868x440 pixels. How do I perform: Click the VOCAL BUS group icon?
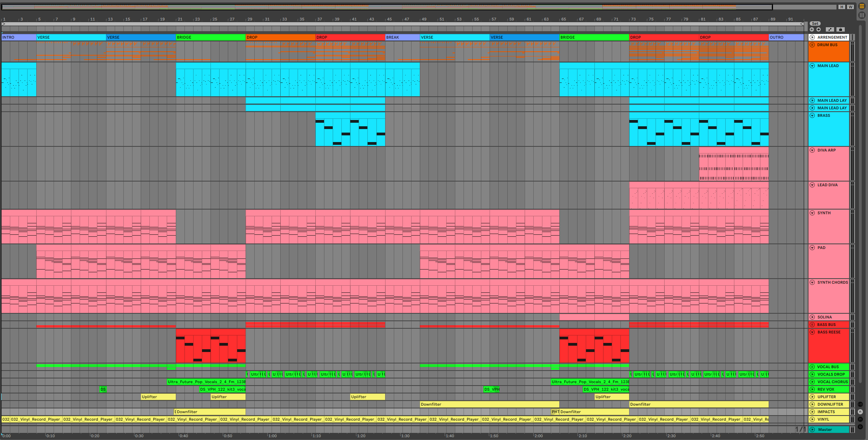point(812,367)
